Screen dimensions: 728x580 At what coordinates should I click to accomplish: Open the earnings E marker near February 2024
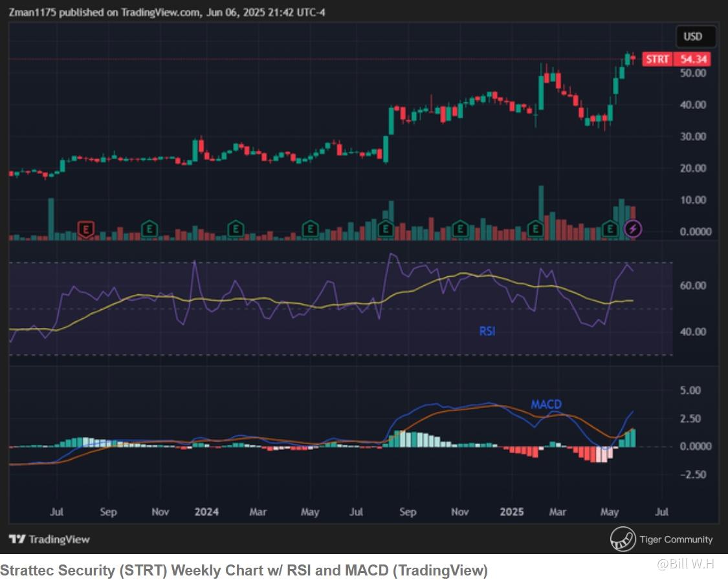coord(236,229)
